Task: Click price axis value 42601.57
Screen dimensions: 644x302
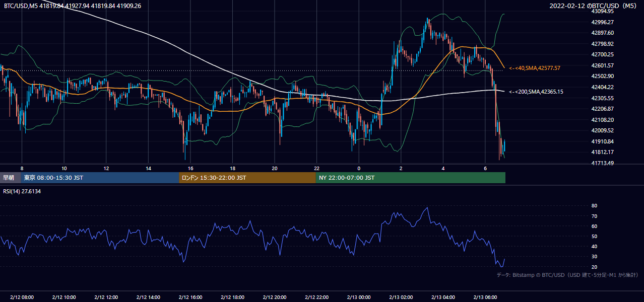Action: pyautogui.click(x=602, y=65)
